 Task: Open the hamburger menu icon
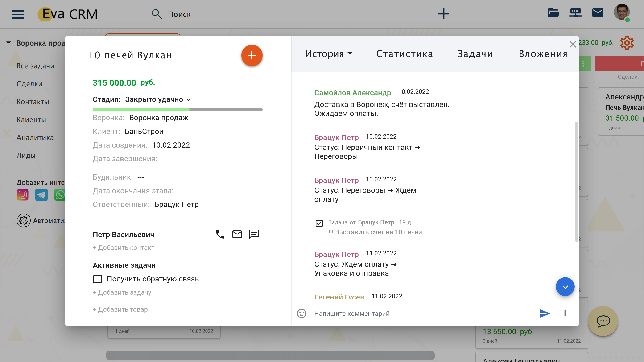click(x=18, y=14)
